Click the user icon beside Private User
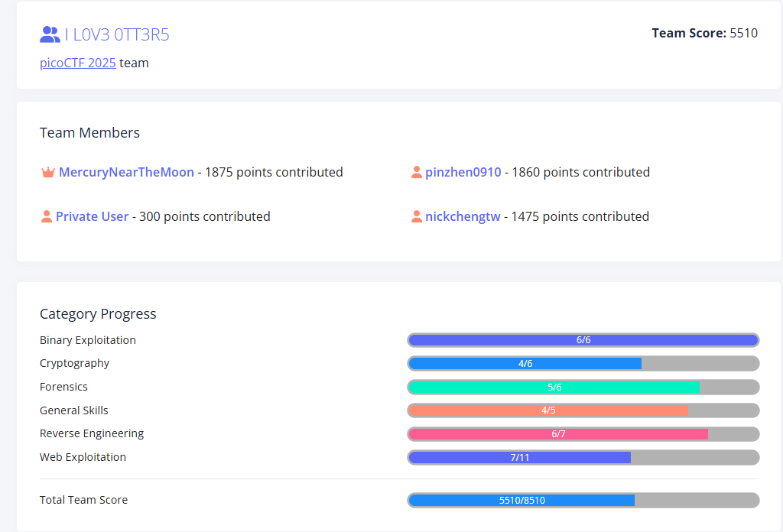Viewport: 783px width, 532px height. point(47,217)
